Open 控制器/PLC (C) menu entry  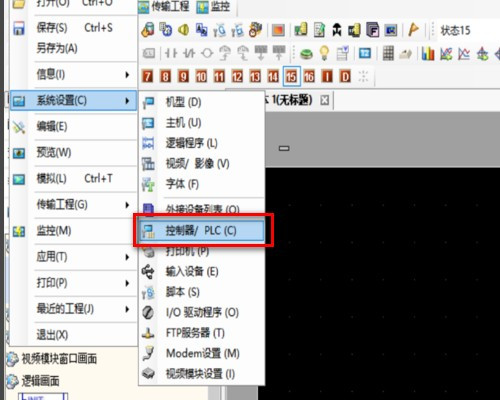coord(202,230)
